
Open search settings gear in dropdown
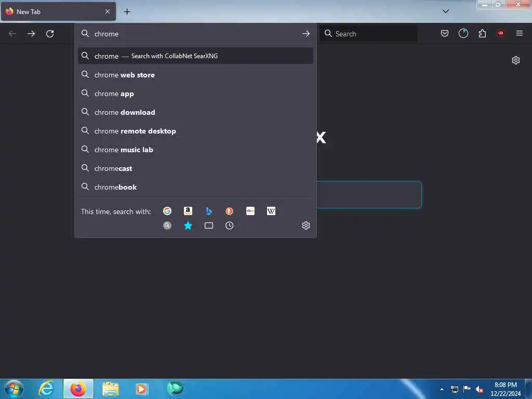tap(306, 225)
